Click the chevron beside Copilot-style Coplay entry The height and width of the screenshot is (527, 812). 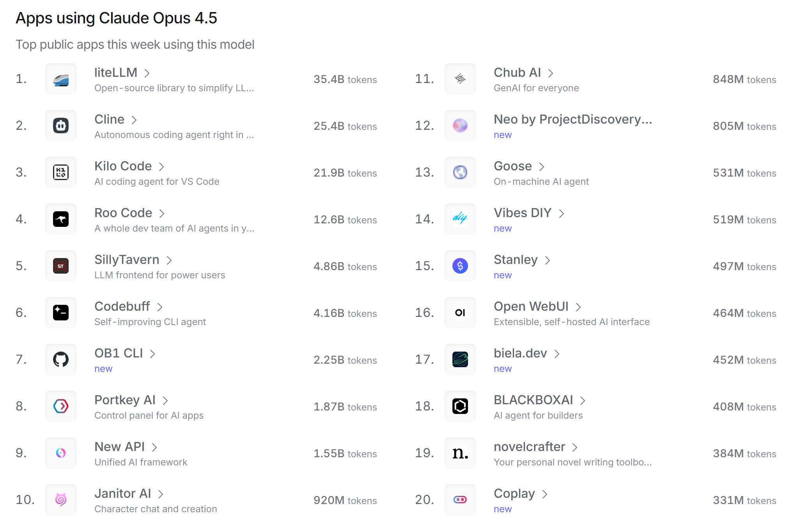[545, 494]
